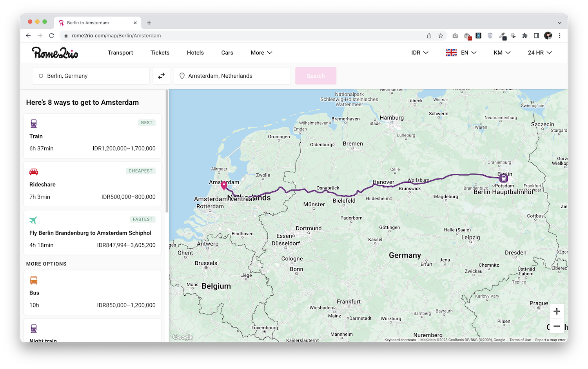Click the results panel scrollbar
588x369 pixels.
click(x=167, y=152)
